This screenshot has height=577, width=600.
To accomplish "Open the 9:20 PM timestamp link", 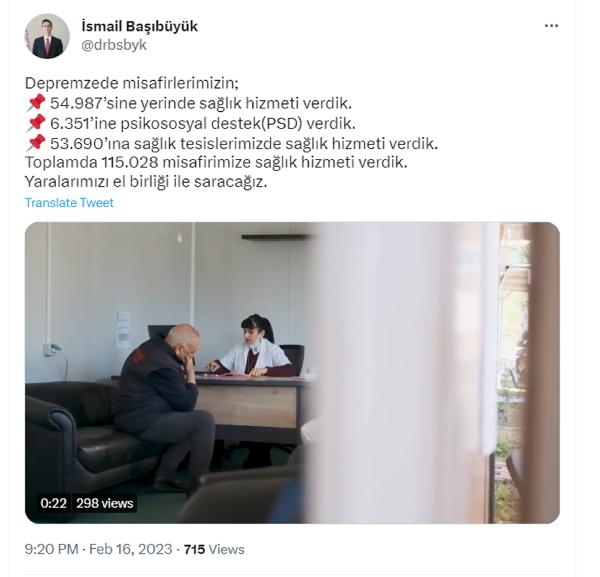I will (x=51, y=549).
